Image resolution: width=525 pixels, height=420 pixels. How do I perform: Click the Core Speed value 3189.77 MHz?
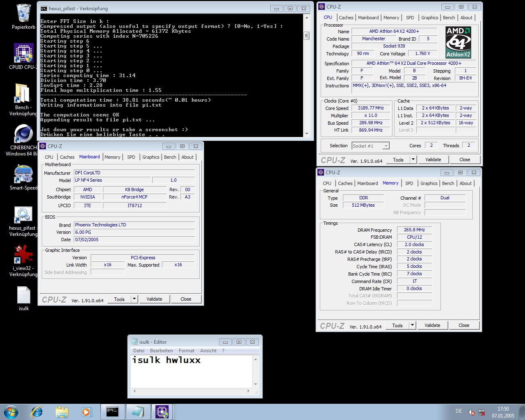(x=371, y=108)
